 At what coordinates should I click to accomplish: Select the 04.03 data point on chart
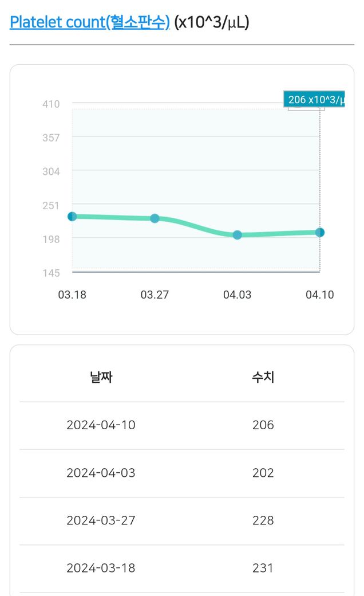point(237,234)
